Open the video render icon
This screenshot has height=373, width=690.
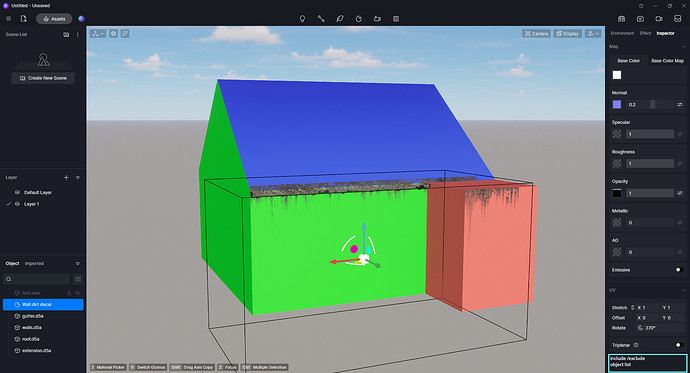point(659,19)
